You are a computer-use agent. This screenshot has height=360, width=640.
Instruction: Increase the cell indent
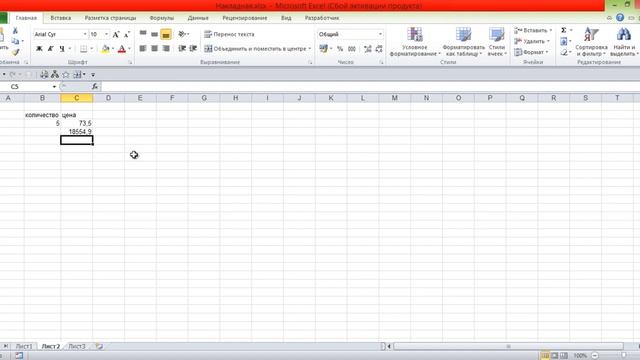(193, 49)
